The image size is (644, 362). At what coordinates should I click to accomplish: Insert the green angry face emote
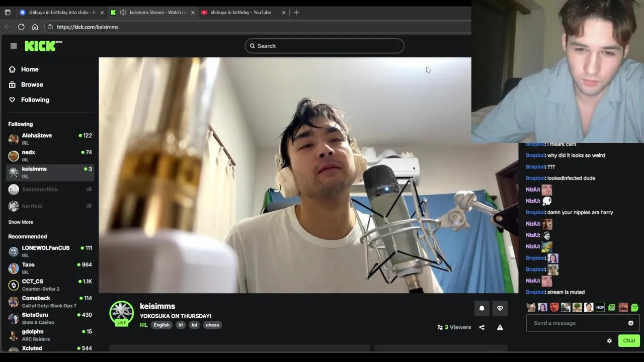[612, 307]
